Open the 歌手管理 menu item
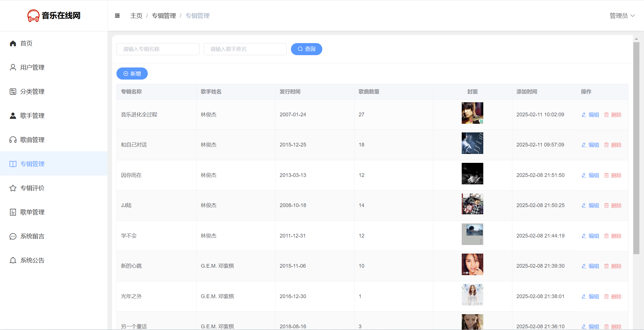 32,116
